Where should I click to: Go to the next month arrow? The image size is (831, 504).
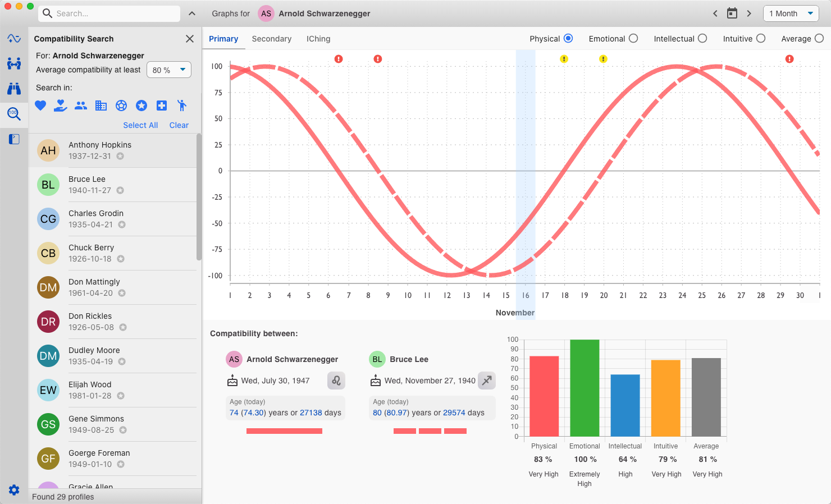[749, 13]
